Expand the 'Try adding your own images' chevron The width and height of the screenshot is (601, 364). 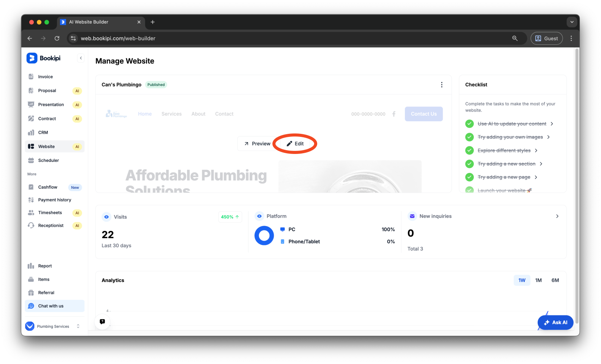(x=548, y=137)
